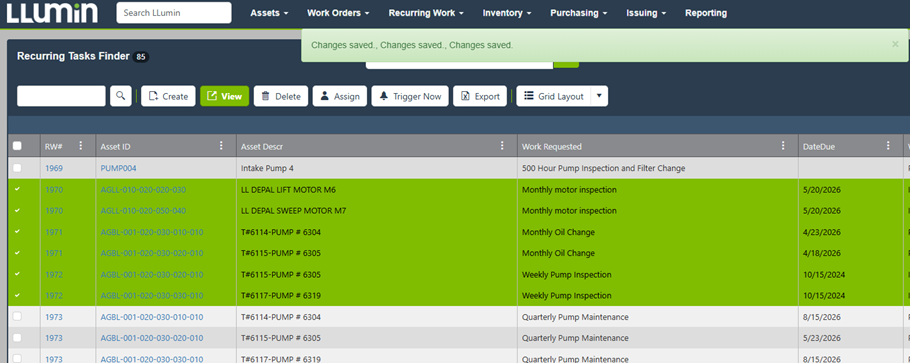910x363 pixels.
Task: Open Work Requested column options menu
Action: tap(783, 146)
